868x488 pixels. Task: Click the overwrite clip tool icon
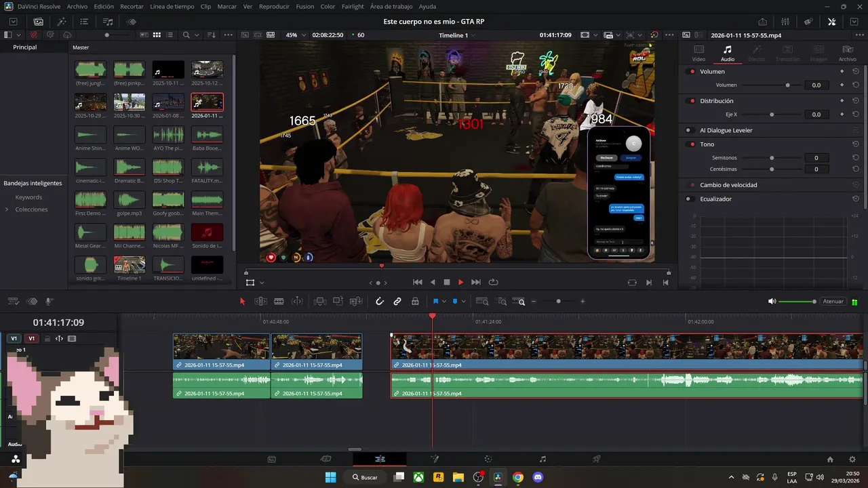tap(338, 302)
